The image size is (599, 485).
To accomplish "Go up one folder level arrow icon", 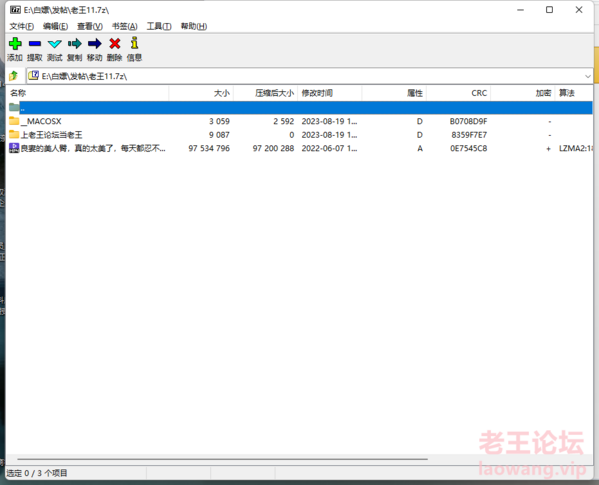I will click(14, 76).
